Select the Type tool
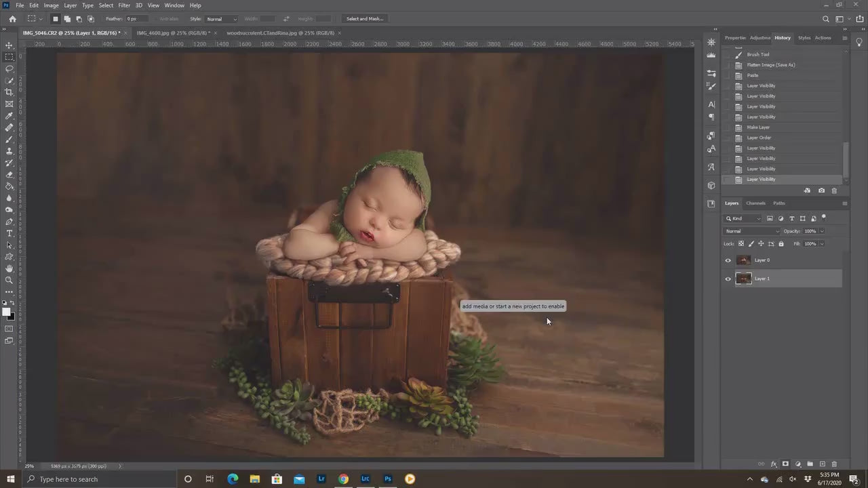The height and width of the screenshot is (488, 868). point(9,232)
